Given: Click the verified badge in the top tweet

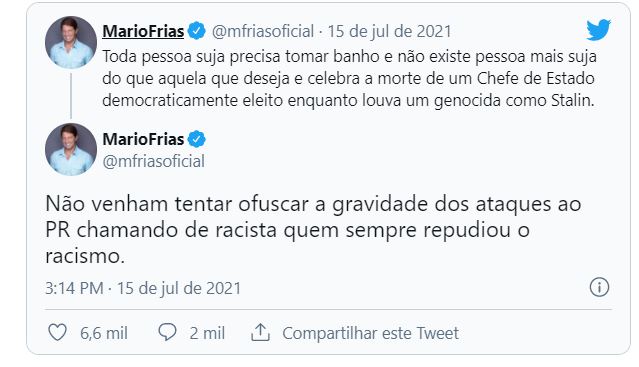Looking at the screenshot, I should click(197, 31).
